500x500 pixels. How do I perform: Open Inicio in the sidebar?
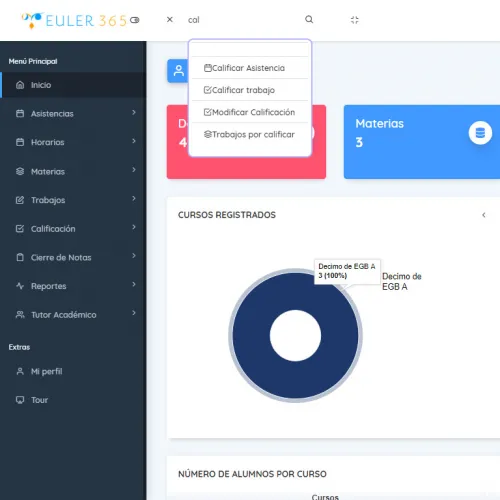pyautogui.click(x=73, y=85)
